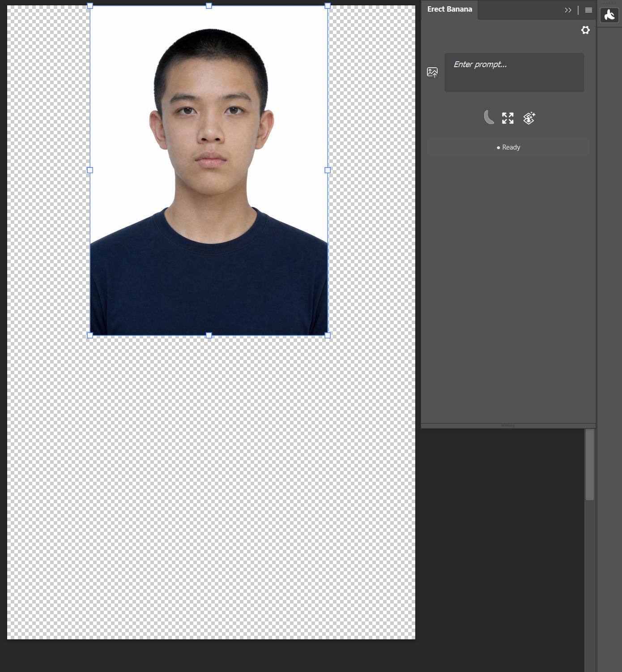The width and height of the screenshot is (622, 672).
Task: Click the expand arrows icon
Action: (x=508, y=118)
